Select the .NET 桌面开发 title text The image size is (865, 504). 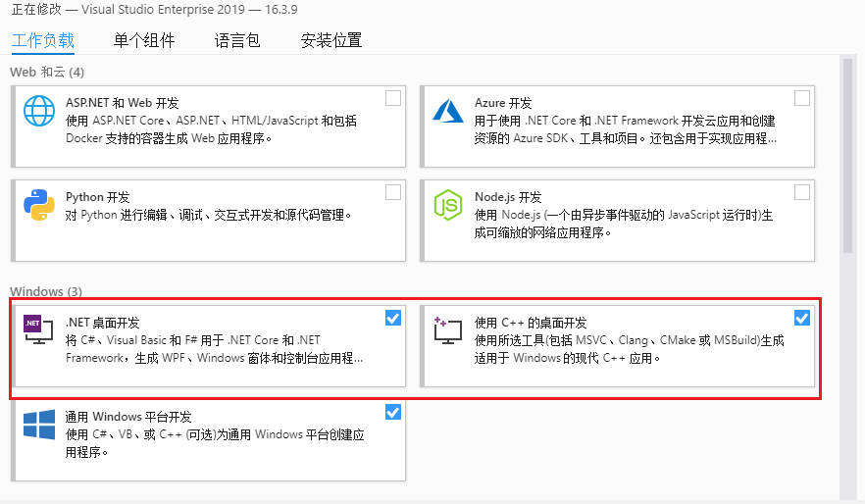pyautogui.click(x=103, y=324)
